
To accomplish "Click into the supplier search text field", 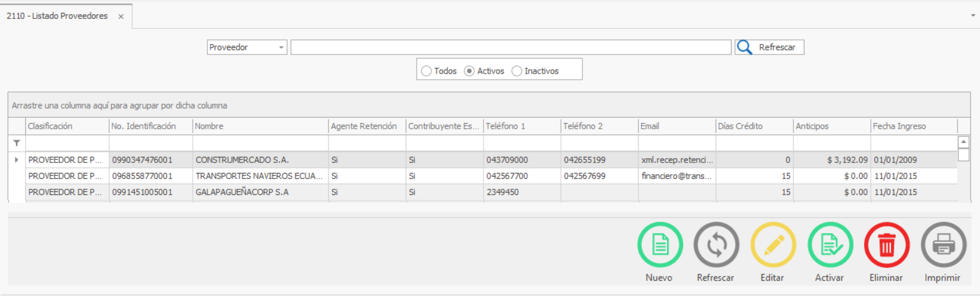I will (x=511, y=47).
